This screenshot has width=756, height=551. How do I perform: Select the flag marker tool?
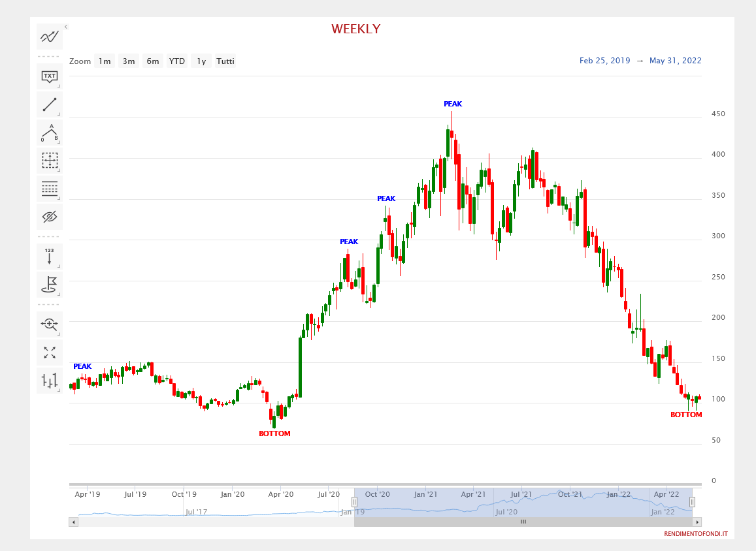50,284
